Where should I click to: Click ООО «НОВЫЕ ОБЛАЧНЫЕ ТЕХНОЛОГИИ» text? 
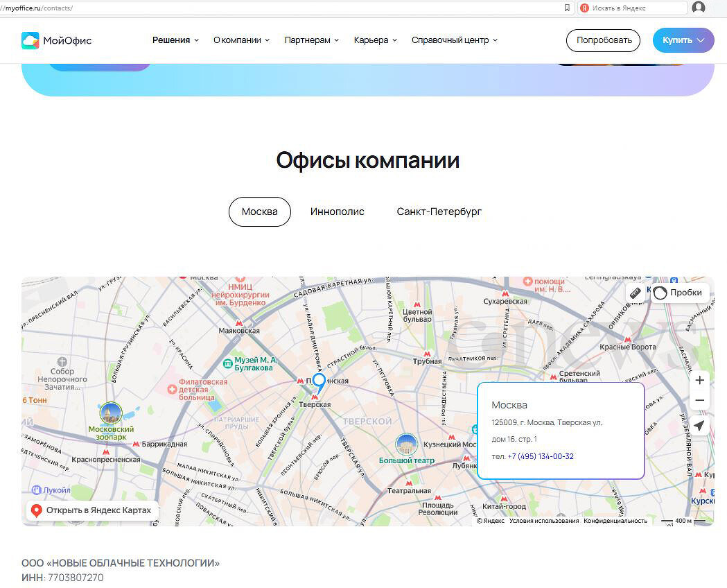click(x=121, y=563)
